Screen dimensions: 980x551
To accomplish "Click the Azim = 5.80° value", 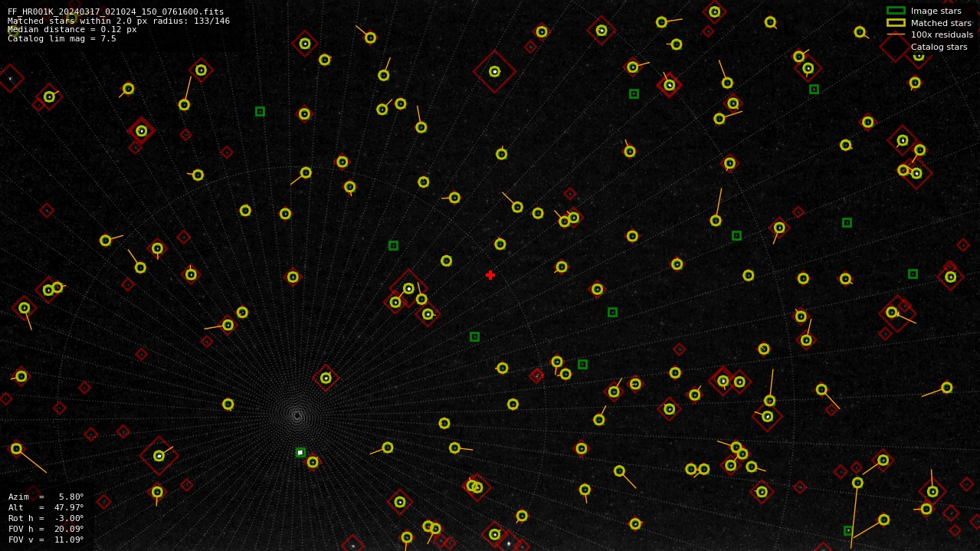I will pyautogui.click(x=46, y=497).
